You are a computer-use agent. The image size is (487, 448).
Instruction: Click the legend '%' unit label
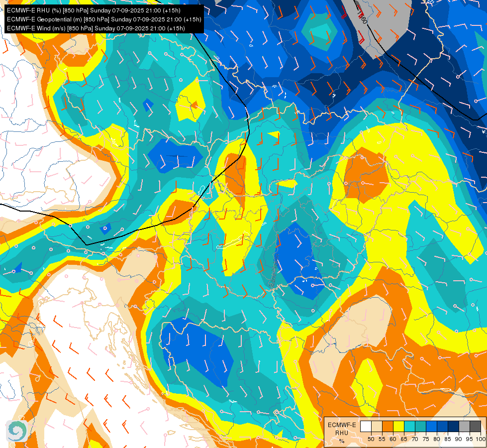click(342, 441)
